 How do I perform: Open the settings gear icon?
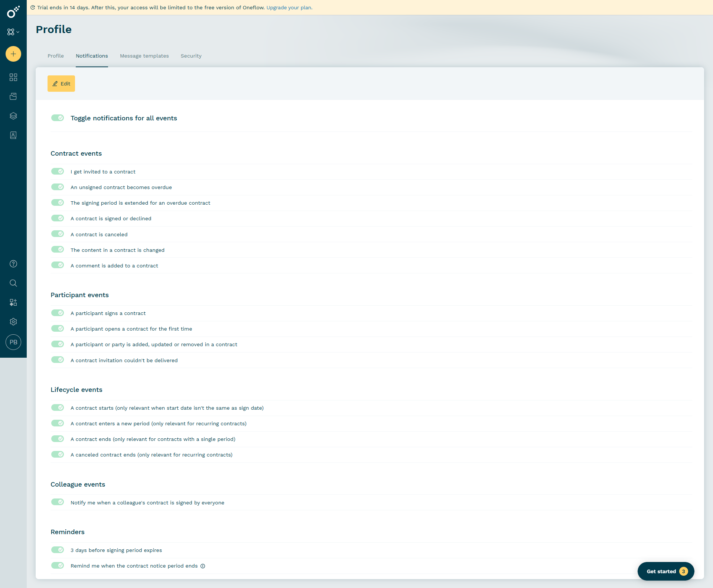[x=13, y=322]
